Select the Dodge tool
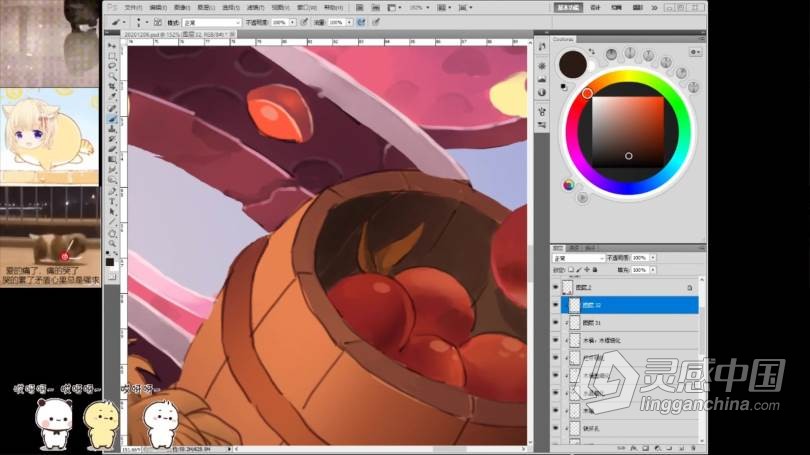Viewport: 810px width, 455px height. point(112,180)
